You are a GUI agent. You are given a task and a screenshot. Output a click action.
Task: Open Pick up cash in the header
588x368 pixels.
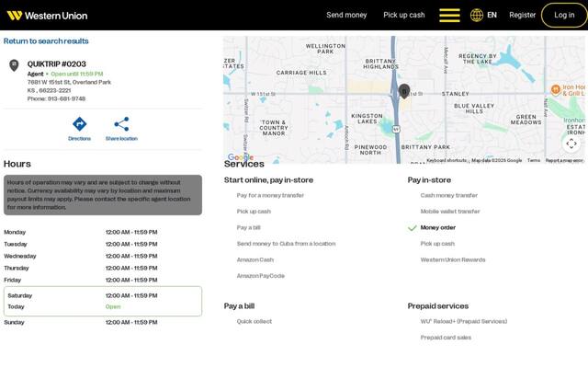coord(404,15)
